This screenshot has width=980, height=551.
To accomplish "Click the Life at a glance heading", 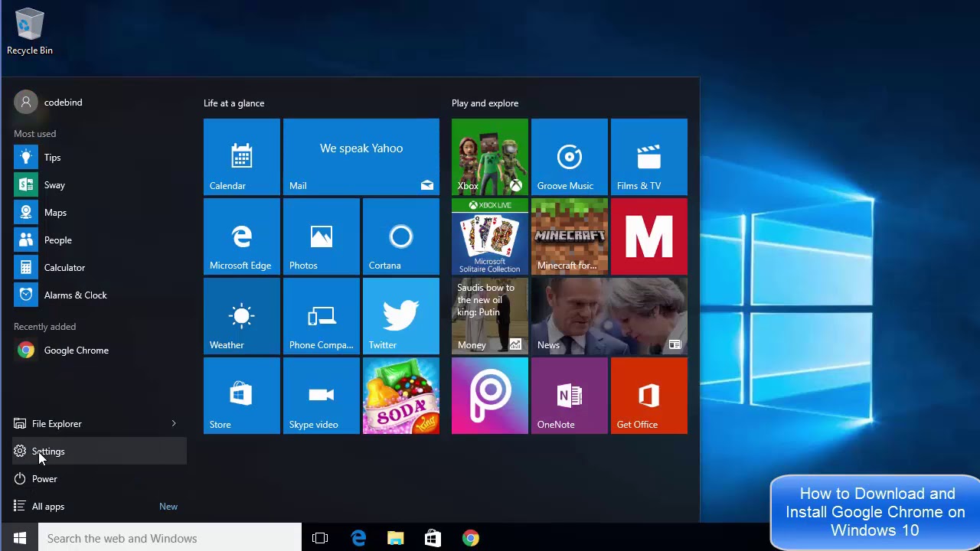I will coord(234,103).
